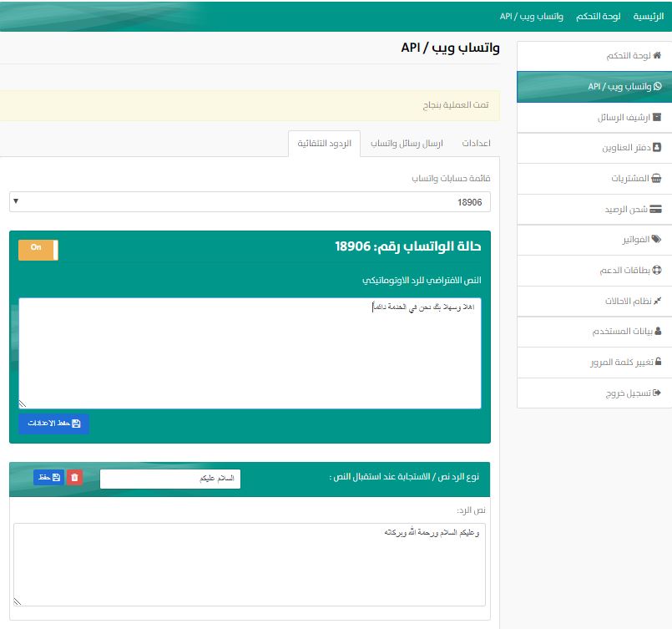
Task: Click the resize handle of default reply textarea
Action: click(x=23, y=404)
